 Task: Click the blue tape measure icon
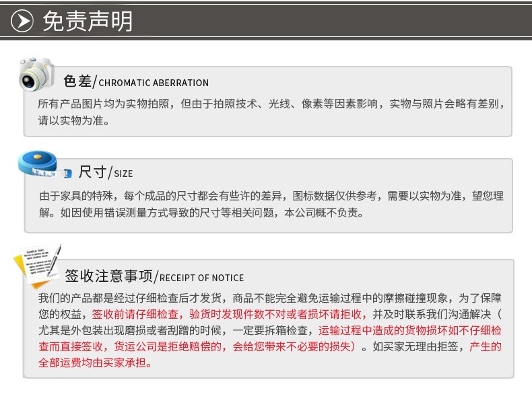pyautogui.click(x=44, y=164)
